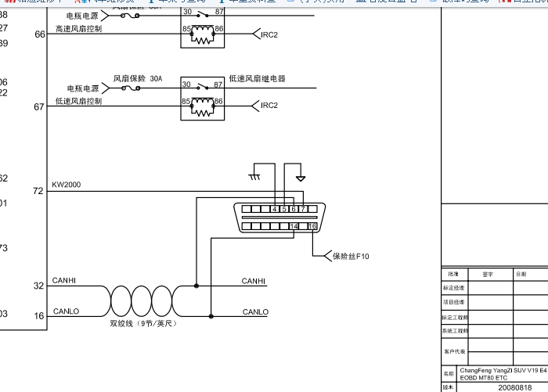Select pin 14 on the OBD connector
548x392 pixels.
coord(294,226)
